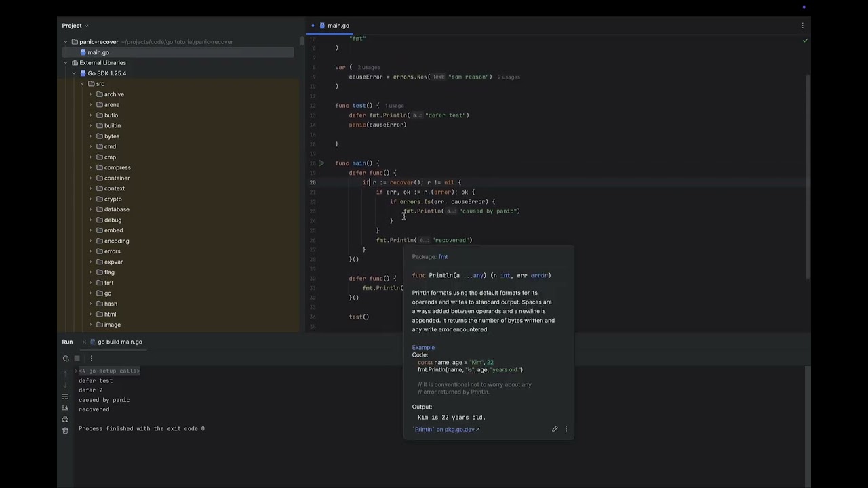Click 'recover()' call in the editor
This screenshot has height=488, width=868.
coord(406,182)
